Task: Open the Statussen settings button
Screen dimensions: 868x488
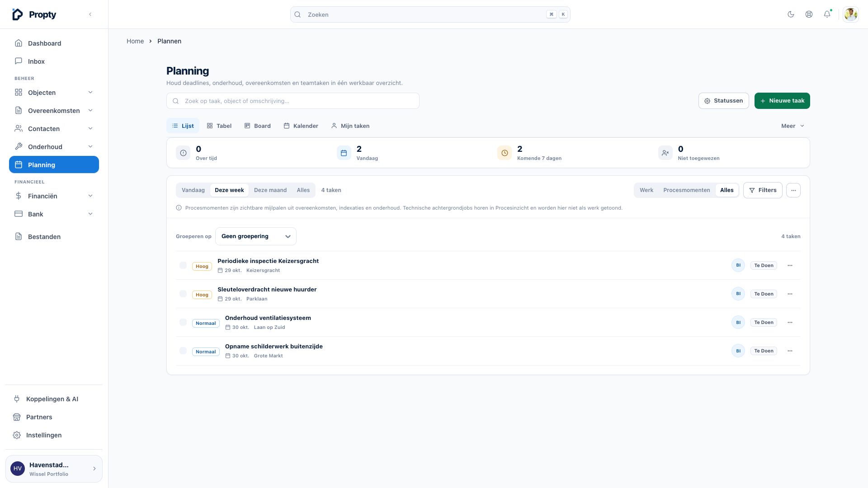Action: coord(723,101)
